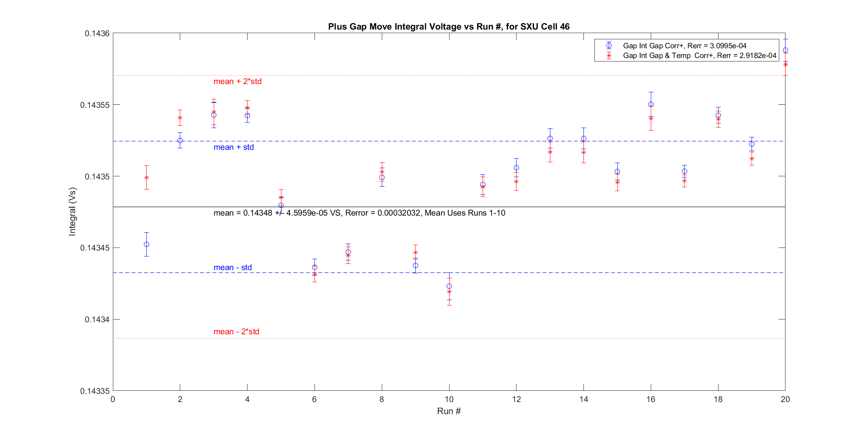Select 'Gap Int Gap & Temp Corr+' legend entry
The image size is (868, 439).
coord(699,56)
